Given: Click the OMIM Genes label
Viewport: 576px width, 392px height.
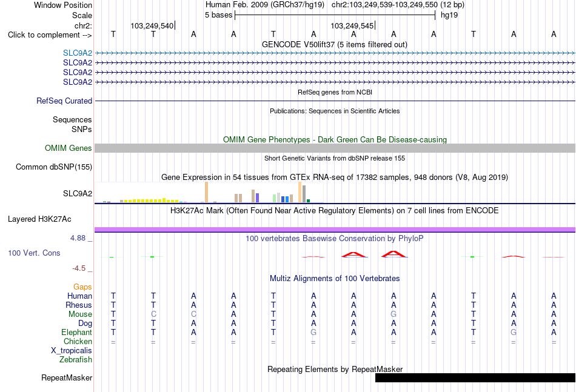Looking at the screenshot, I should (69, 148).
